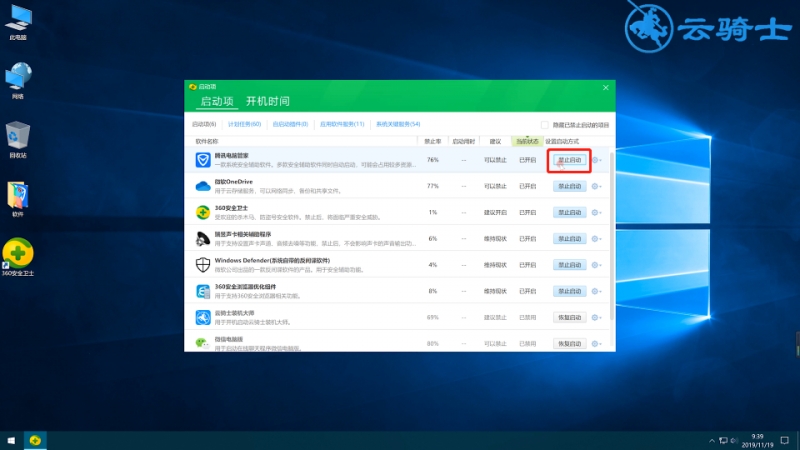Sort by 当前状态 column header

pos(527,141)
